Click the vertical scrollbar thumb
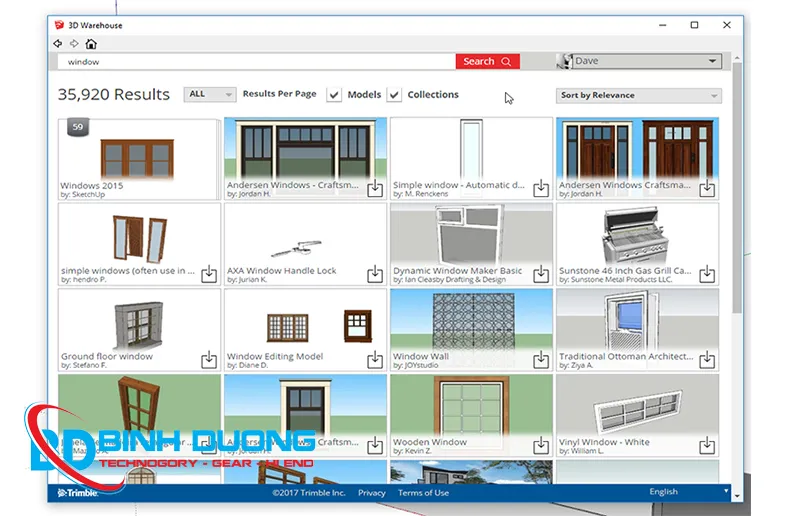The width and height of the screenshot is (800, 516). pos(737,189)
